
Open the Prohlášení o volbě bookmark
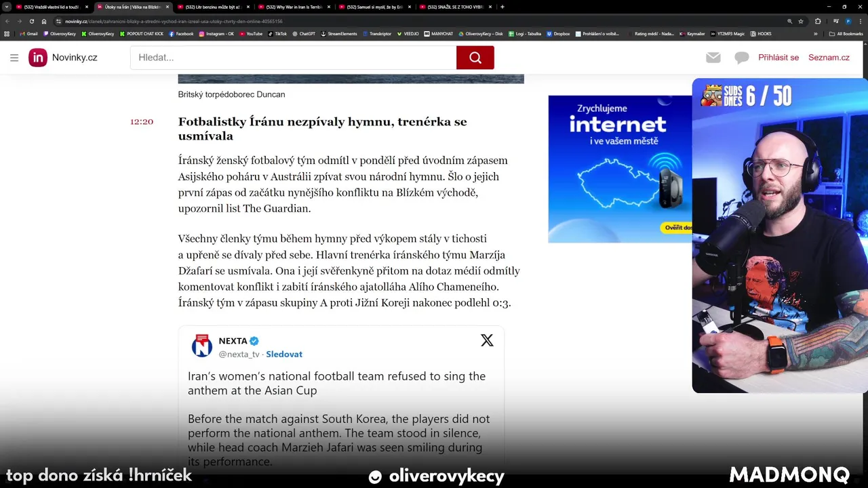pyautogui.click(x=597, y=33)
